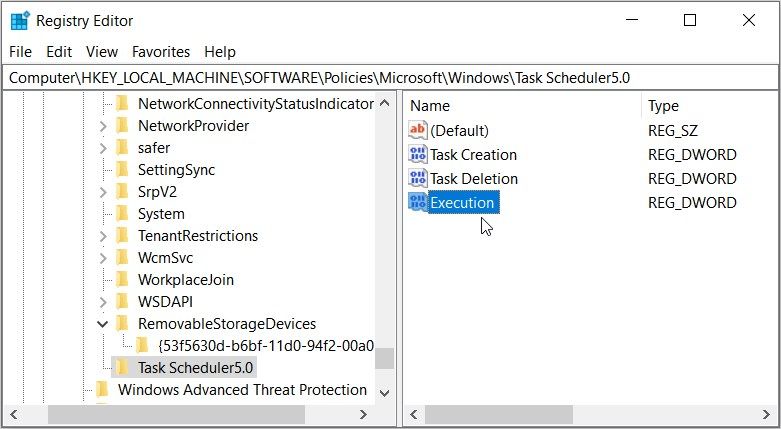Click the Execution DWORD value icon

pyautogui.click(x=418, y=202)
